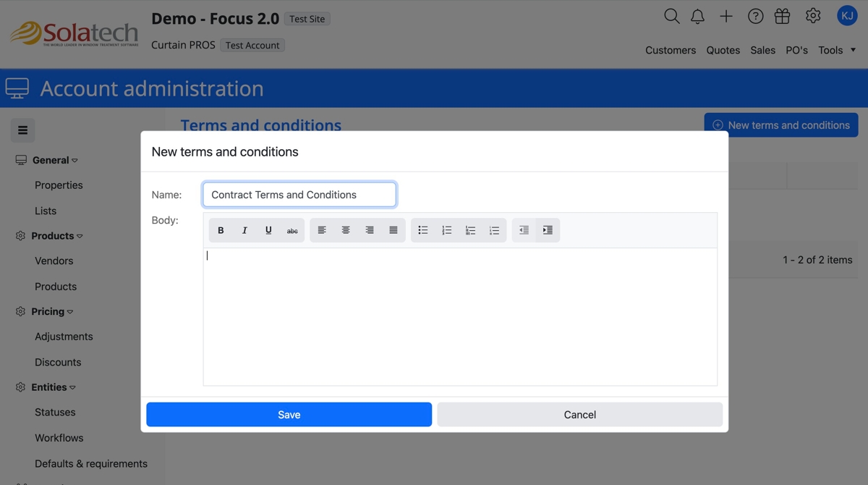Screen dimensions: 868x485
Task: Cancel the new terms dialog
Action: (x=579, y=415)
